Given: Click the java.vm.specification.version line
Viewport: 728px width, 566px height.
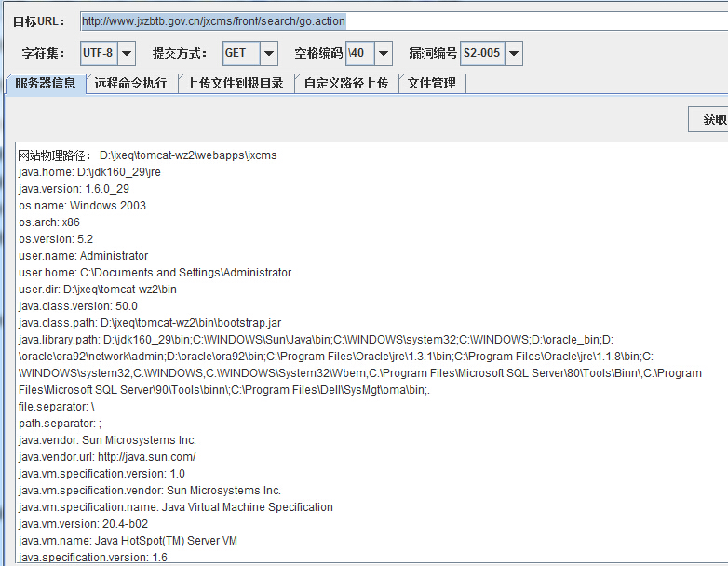Looking at the screenshot, I should [101, 474].
